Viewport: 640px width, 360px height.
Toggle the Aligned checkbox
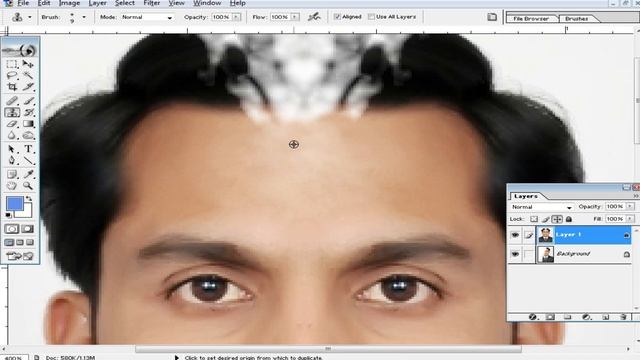(337, 17)
